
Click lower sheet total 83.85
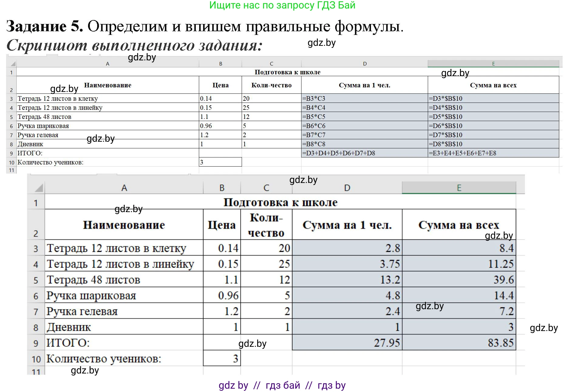click(459, 343)
